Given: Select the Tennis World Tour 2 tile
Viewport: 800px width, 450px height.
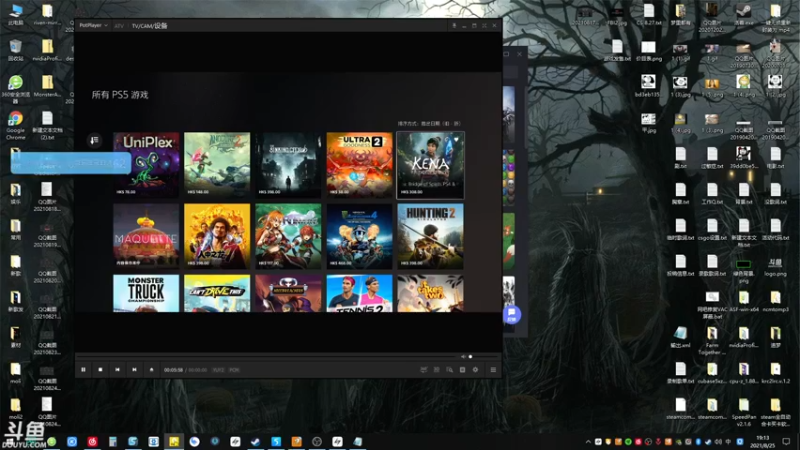Looking at the screenshot, I should point(359,293).
